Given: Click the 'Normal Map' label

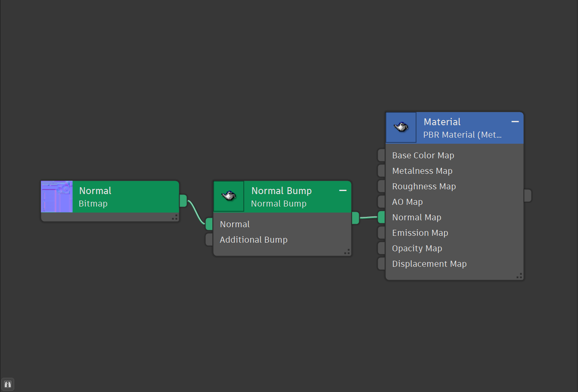Looking at the screenshot, I should coord(416,217).
